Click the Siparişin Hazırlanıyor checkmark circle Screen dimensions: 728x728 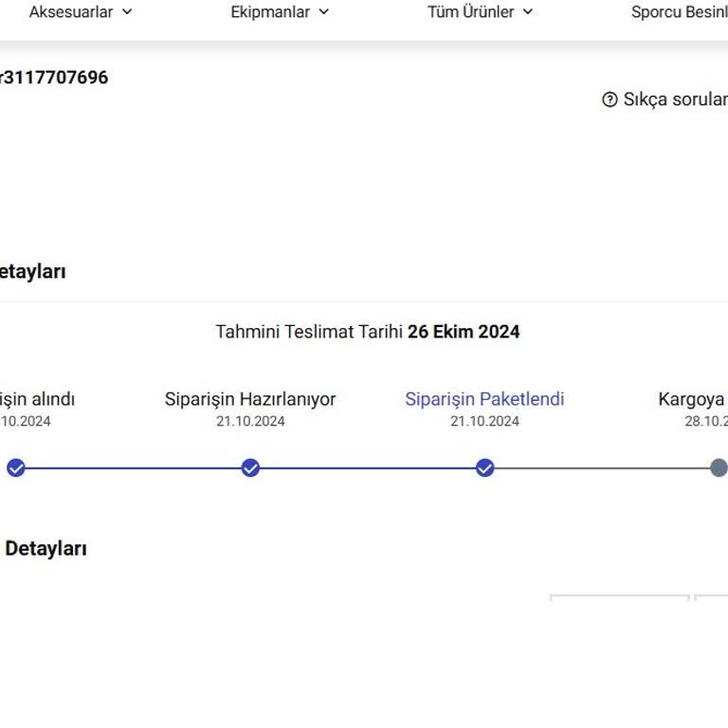pyautogui.click(x=250, y=467)
